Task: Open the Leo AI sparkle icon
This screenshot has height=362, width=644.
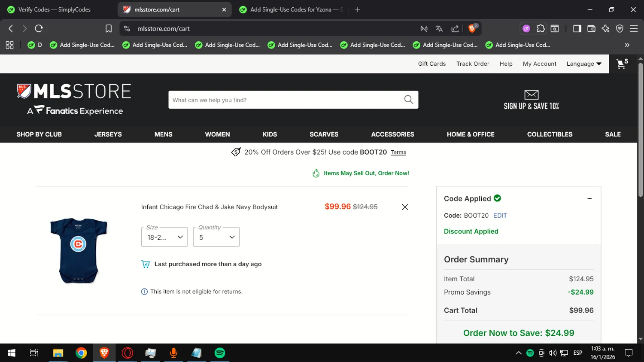Action: click(605, 28)
